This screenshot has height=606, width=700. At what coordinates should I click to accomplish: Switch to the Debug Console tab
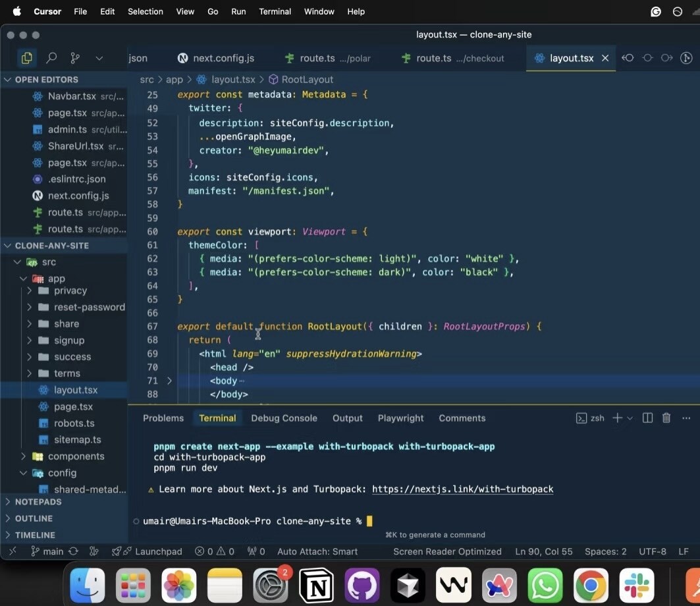[x=284, y=418]
